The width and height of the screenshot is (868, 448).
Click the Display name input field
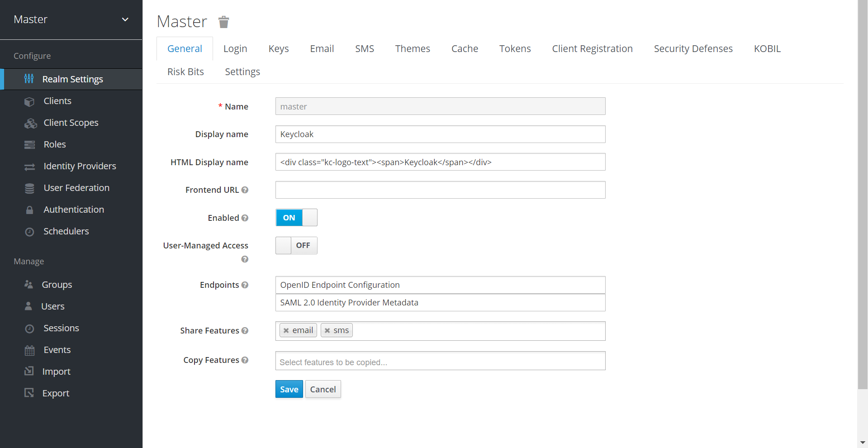point(440,134)
